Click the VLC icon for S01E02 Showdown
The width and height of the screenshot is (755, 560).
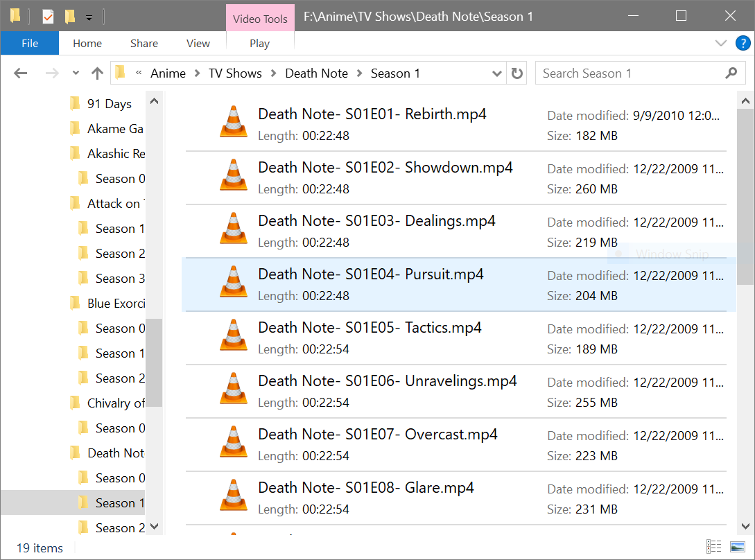pos(234,175)
